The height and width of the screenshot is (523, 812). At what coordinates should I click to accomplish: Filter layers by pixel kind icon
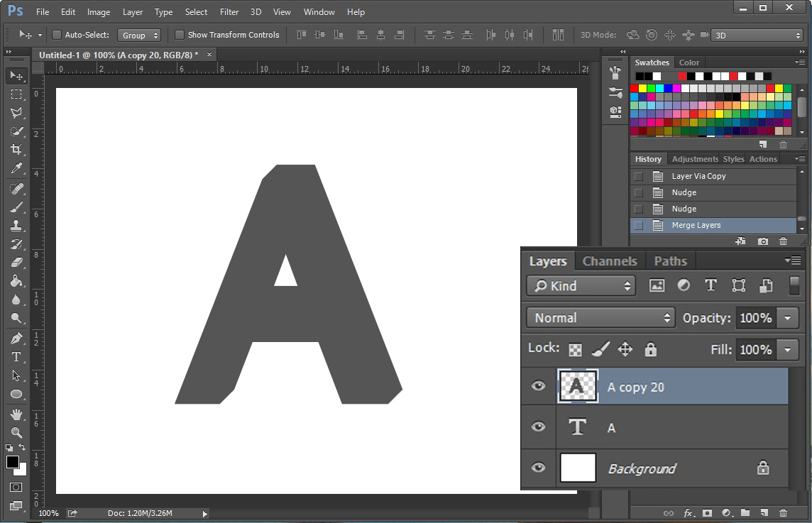click(657, 285)
